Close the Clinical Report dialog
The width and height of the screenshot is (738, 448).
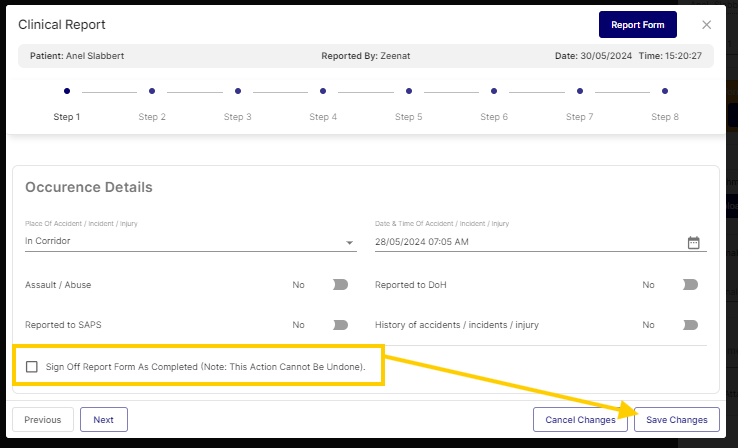tap(707, 25)
